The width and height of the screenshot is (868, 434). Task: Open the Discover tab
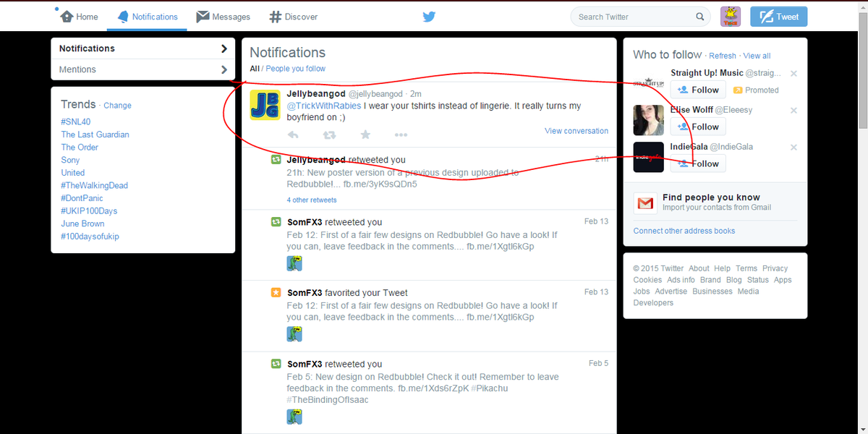pos(293,17)
